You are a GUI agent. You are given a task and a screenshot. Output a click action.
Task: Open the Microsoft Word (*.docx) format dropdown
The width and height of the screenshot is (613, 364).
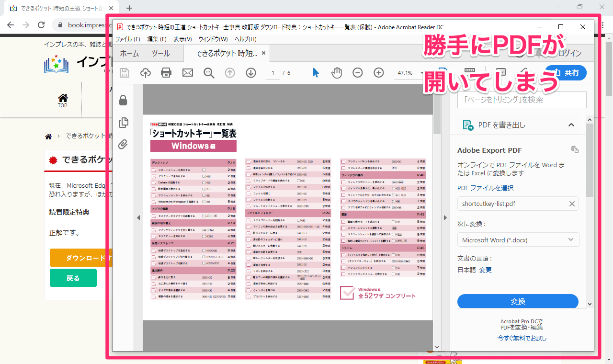point(518,240)
